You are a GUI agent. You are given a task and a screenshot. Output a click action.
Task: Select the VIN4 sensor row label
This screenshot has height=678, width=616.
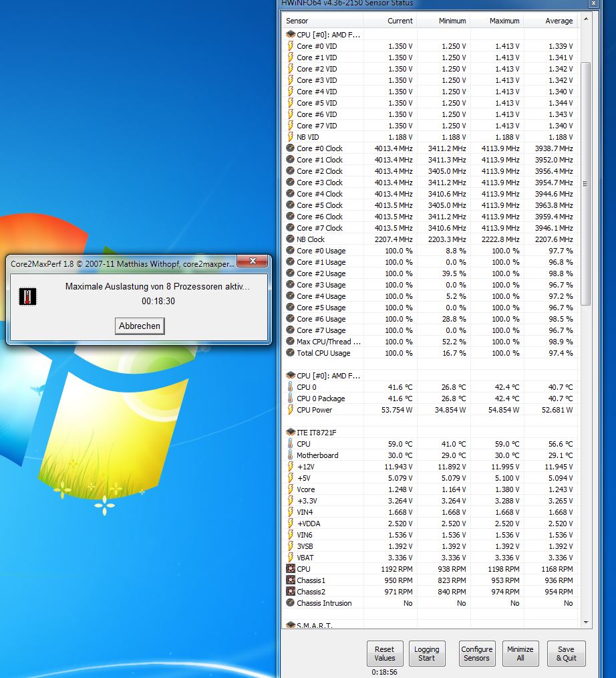305,512
